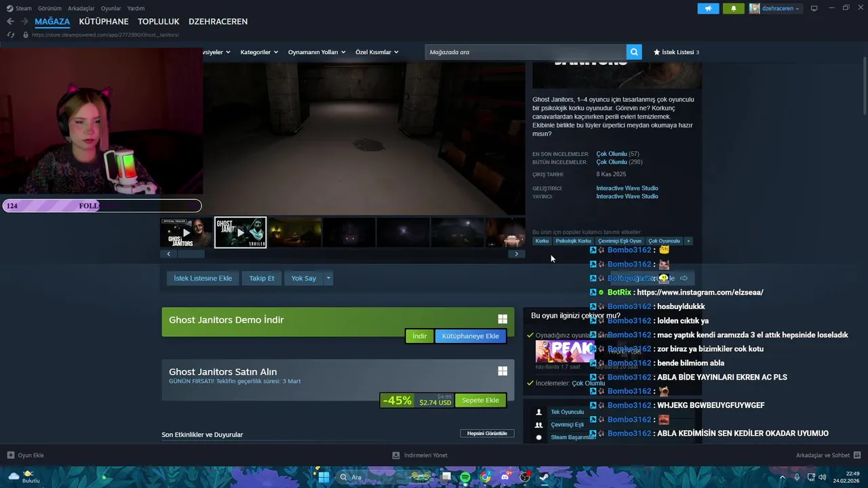Click the Psikolojik Korku tag
Screen dimensions: 868x488
tap(573, 241)
